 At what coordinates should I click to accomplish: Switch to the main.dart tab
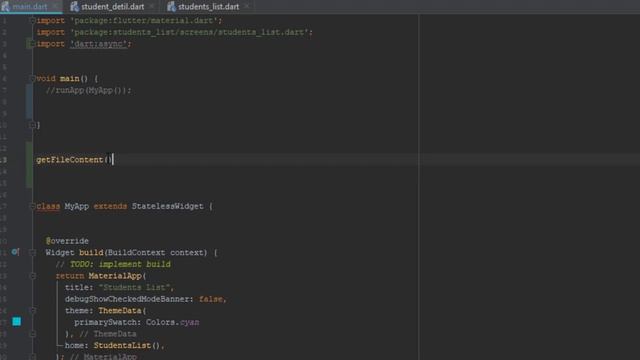pyautogui.click(x=29, y=7)
